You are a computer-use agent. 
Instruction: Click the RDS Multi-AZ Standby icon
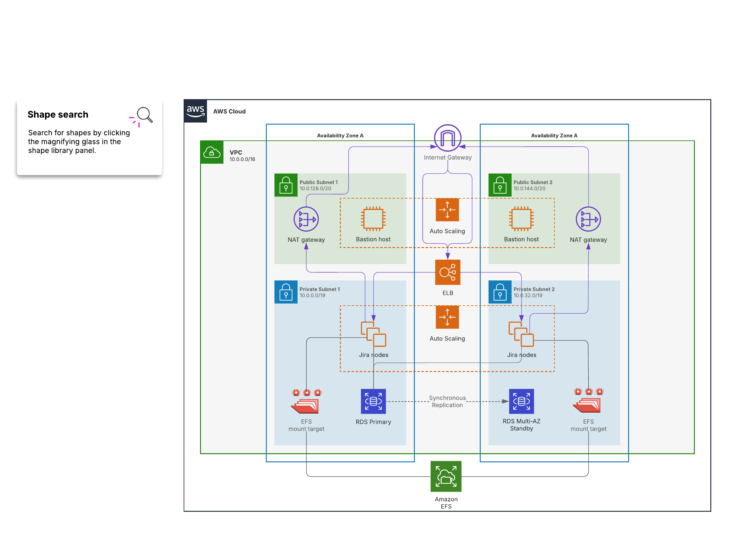pos(521,401)
